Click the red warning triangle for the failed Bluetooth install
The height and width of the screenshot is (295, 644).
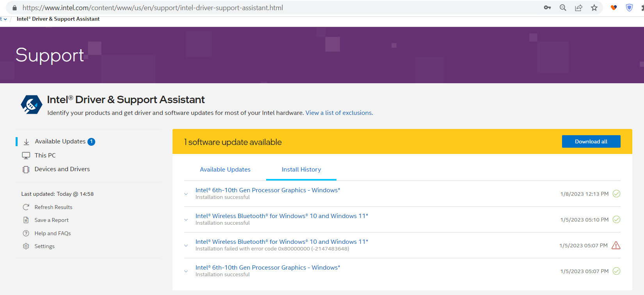pos(616,245)
